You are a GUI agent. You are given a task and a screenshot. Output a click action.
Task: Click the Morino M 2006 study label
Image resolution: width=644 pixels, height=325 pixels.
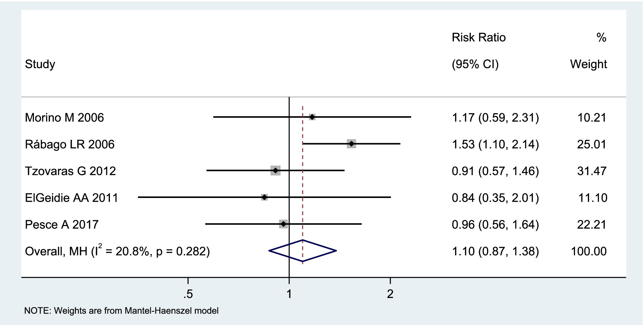pyautogui.click(x=64, y=118)
